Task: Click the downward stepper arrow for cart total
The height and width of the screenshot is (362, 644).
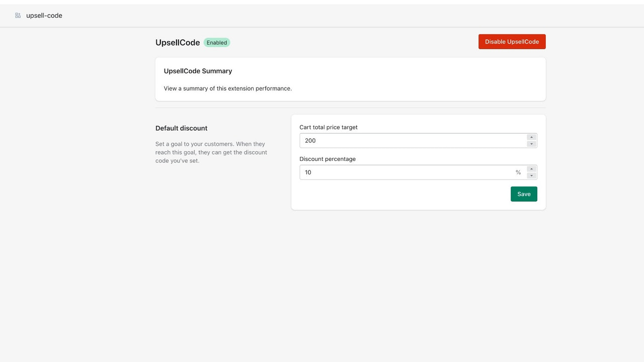Action: (x=531, y=143)
